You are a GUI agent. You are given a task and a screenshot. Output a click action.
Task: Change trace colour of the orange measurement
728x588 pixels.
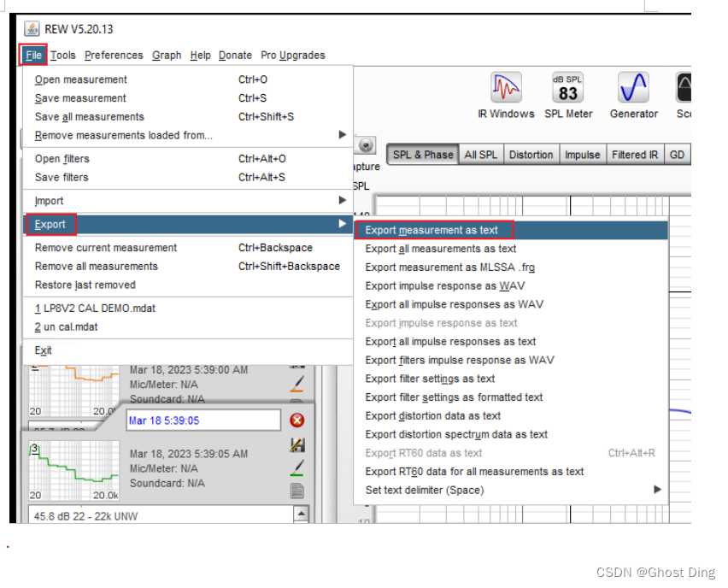[297, 384]
